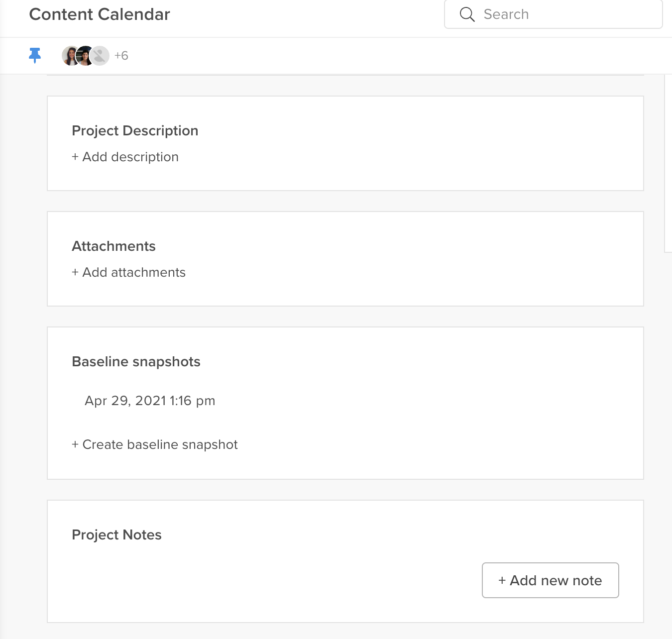The height and width of the screenshot is (639, 672).
Task: Select the second member avatar
Action: 85,56
